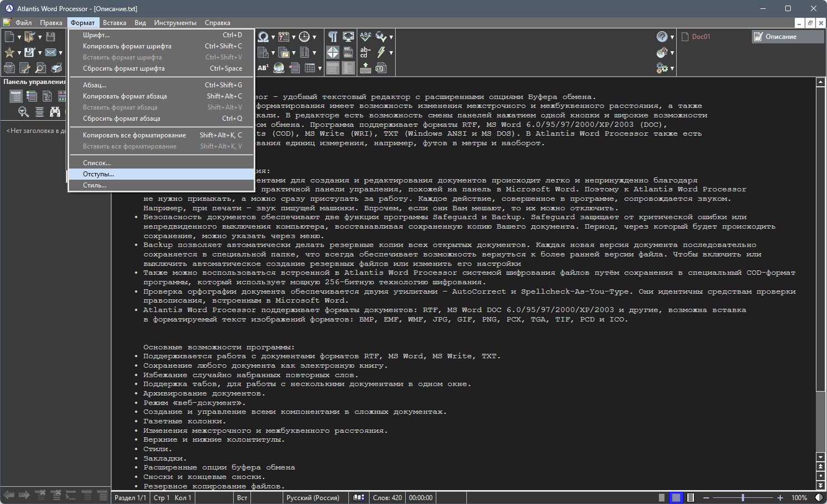This screenshot has width=827, height=504.
Task: Expand the help question mark dropdown arrow
Action: 672,37
